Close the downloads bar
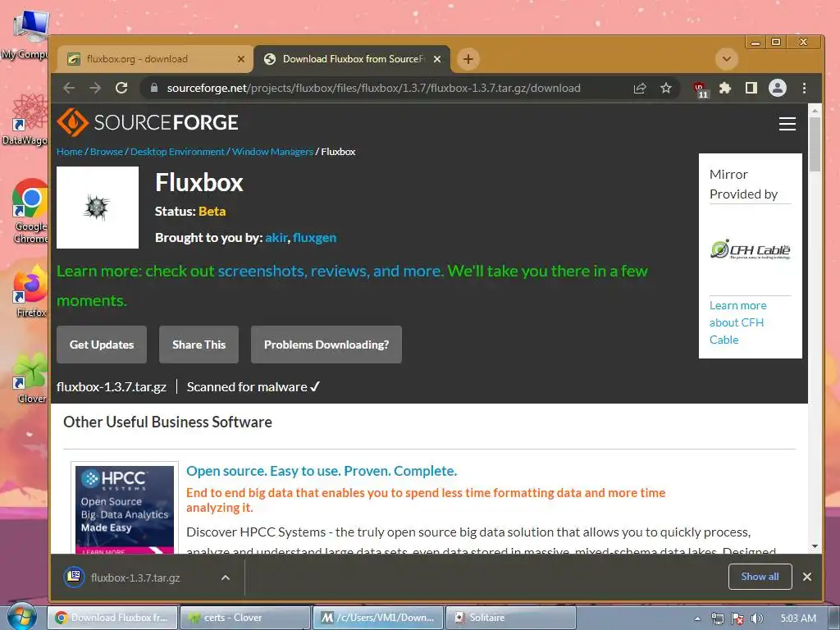 click(x=807, y=577)
